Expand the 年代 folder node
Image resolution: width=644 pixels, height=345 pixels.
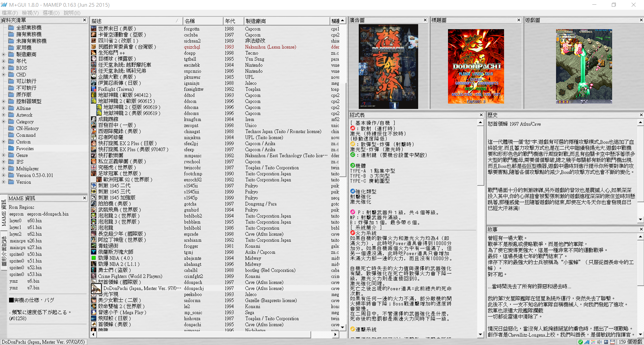4,61
